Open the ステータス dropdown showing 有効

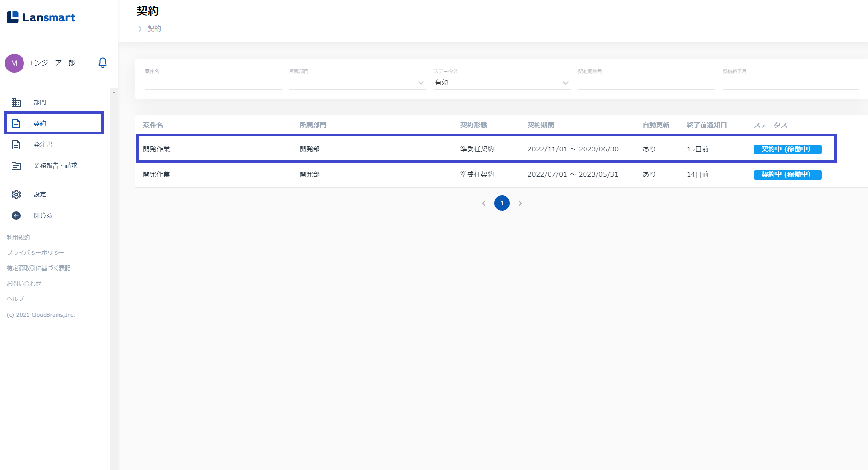click(x=501, y=83)
